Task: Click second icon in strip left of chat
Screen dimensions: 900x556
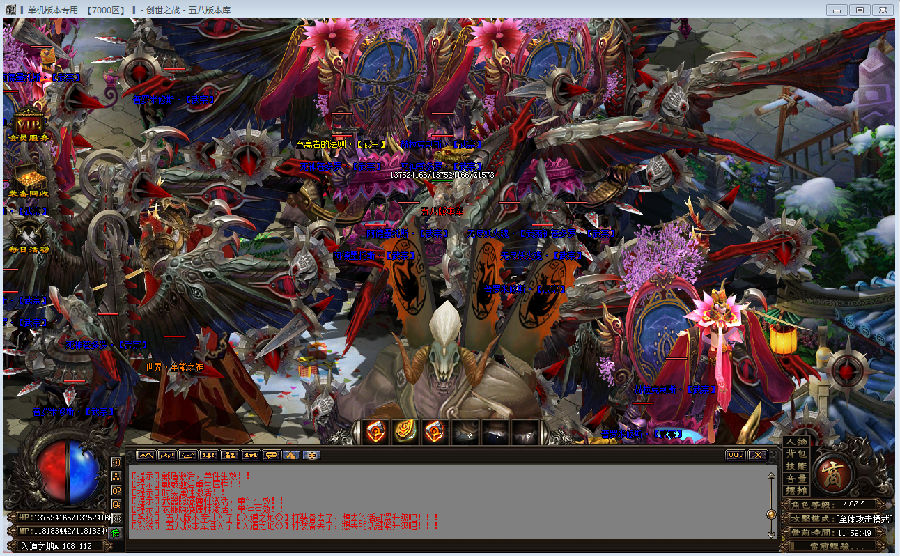Action: pos(116,476)
